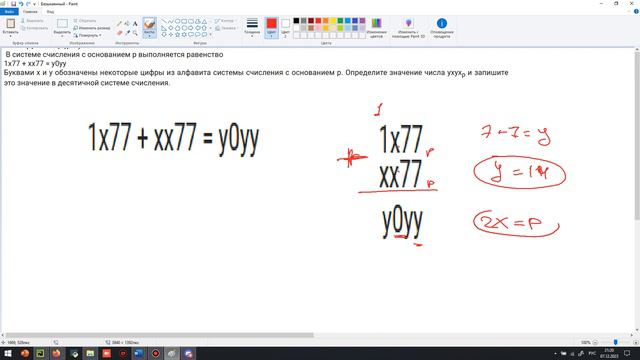The image size is (640, 360).
Task: Switch to the View (Вид) ribbon tab
Action: (x=50, y=11)
